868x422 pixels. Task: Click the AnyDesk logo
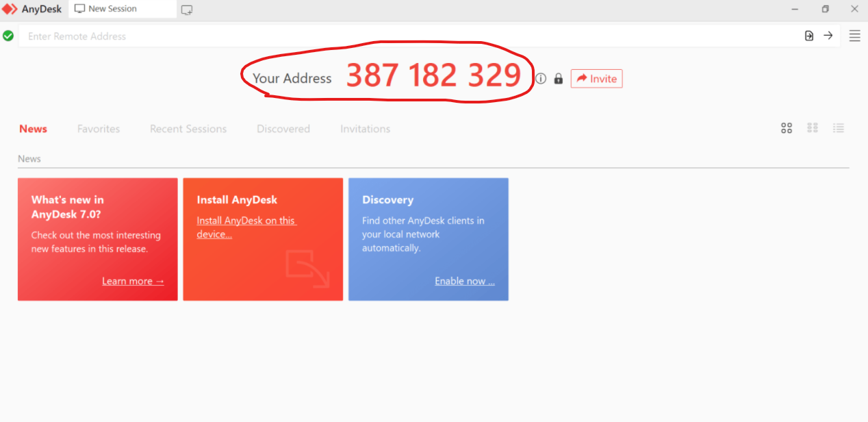click(x=32, y=9)
